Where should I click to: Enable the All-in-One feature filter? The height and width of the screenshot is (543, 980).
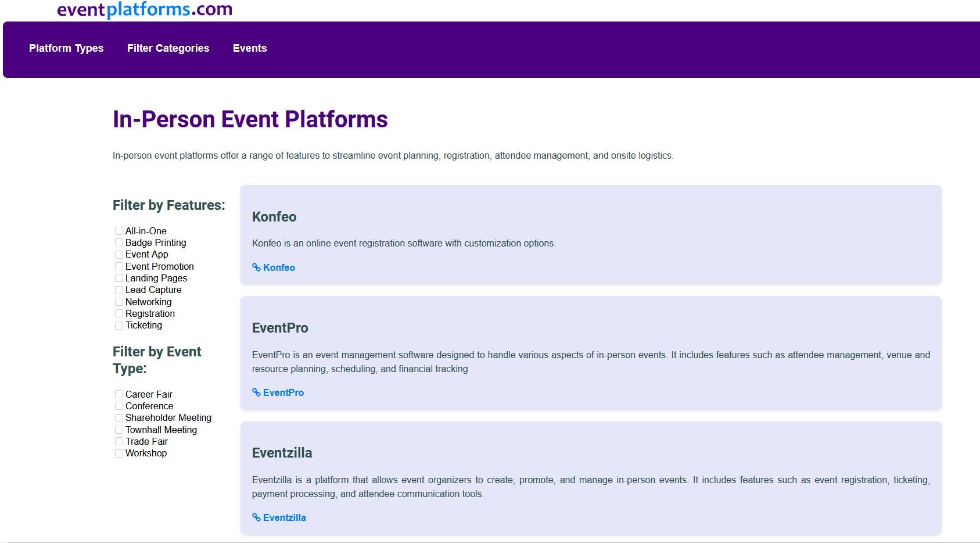119,231
